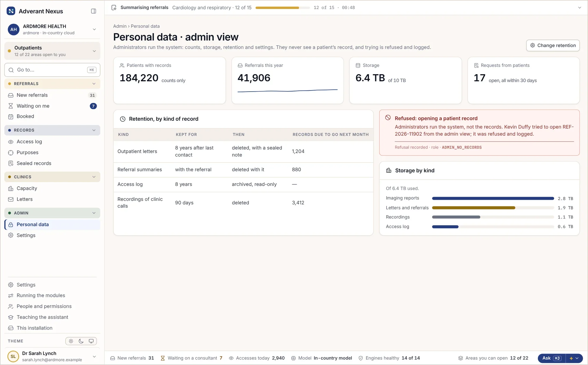Open Settings under Admin section
The width and height of the screenshot is (588, 365).
click(52, 236)
